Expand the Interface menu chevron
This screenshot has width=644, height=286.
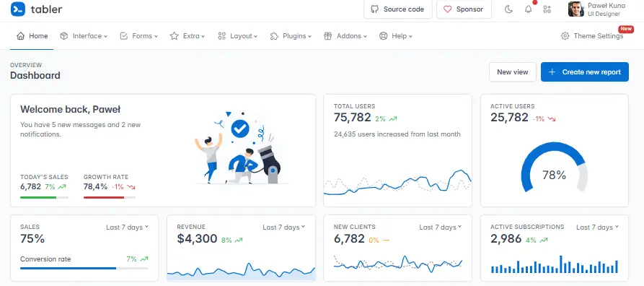click(105, 36)
